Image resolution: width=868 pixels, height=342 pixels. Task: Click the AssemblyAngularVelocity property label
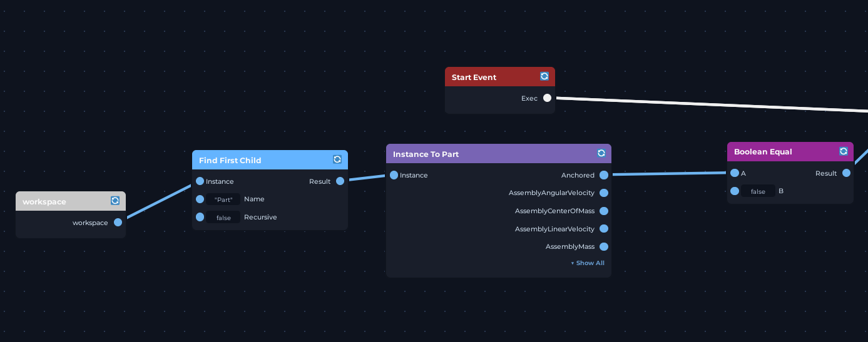click(x=551, y=193)
